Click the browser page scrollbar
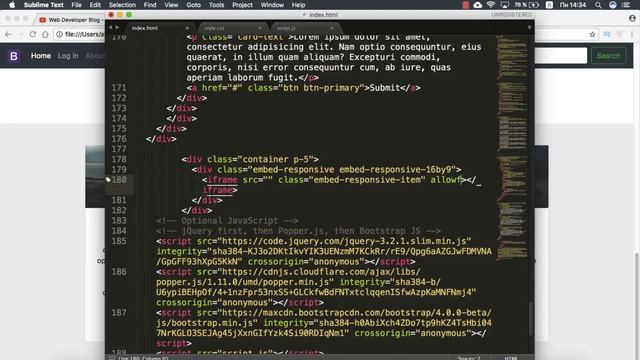Image resolution: width=640 pixels, height=360 pixels. 637,306
